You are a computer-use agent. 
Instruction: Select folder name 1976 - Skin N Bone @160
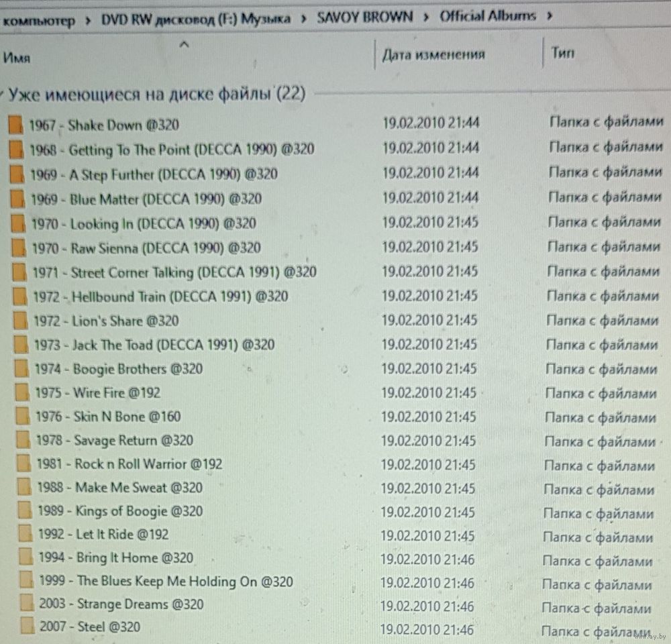108,416
